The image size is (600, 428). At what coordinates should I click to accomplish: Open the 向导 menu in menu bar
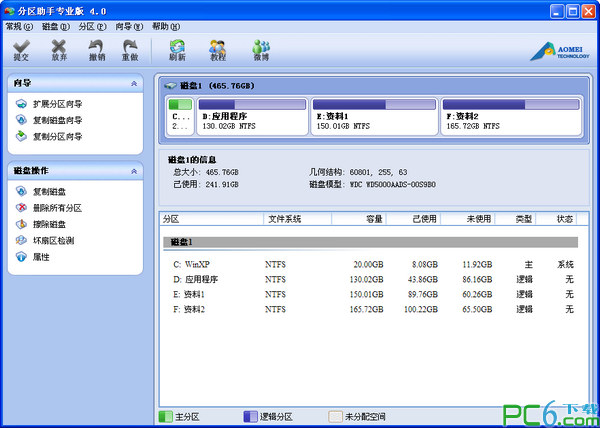pos(129,27)
